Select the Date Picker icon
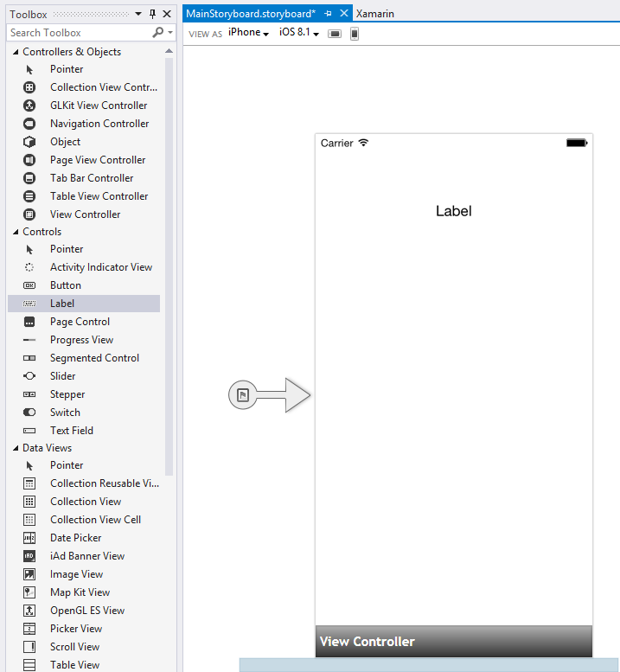Viewport: 620px width, 672px height. (29, 538)
